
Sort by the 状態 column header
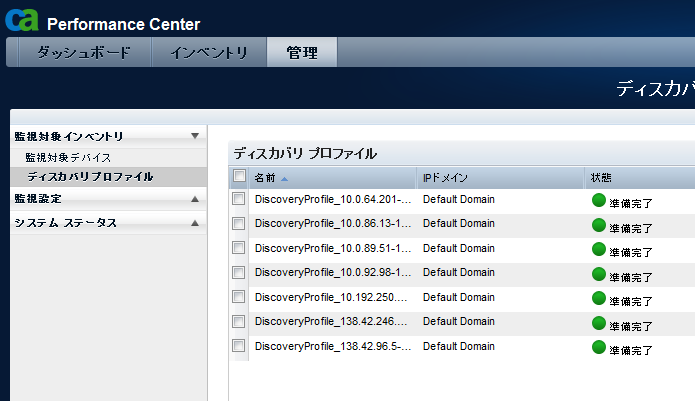(x=640, y=178)
